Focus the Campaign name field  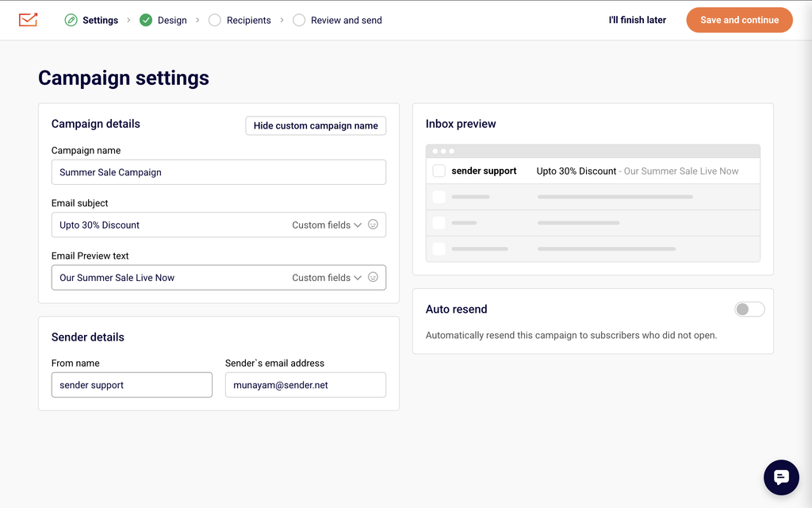[x=219, y=172]
